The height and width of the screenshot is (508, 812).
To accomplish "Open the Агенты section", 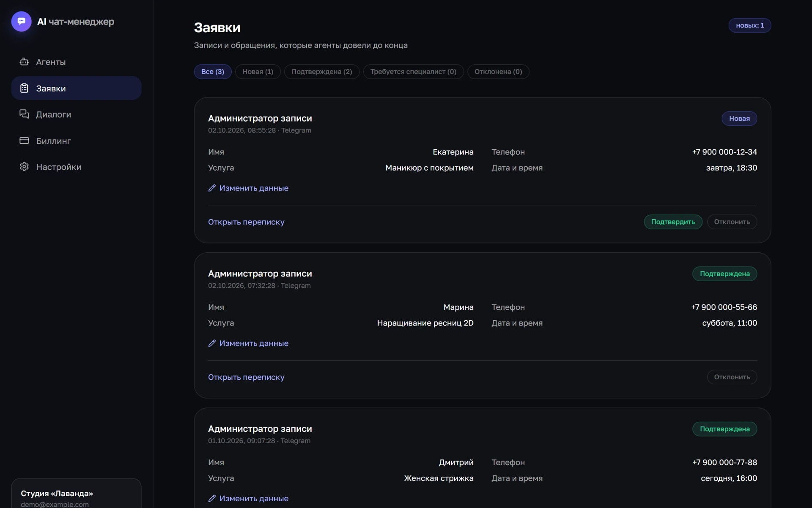I will tap(76, 62).
